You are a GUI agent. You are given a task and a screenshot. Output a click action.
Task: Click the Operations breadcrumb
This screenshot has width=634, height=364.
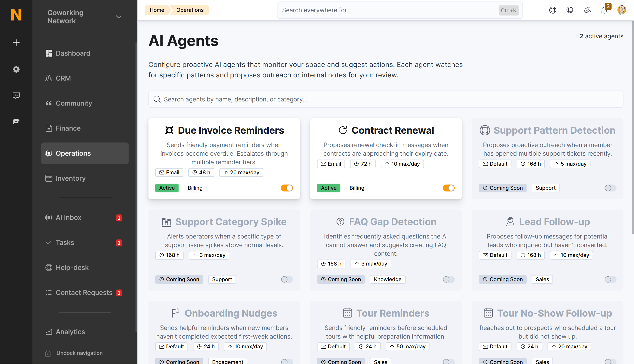point(190,10)
